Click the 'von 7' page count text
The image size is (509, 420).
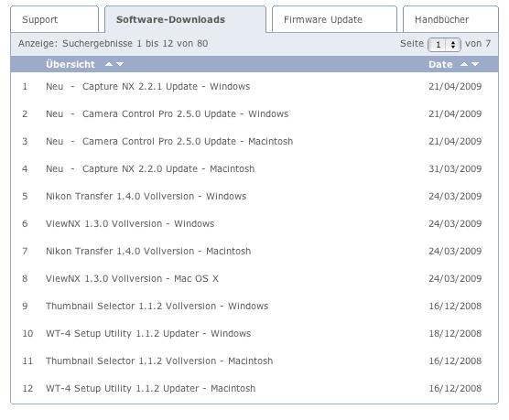click(478, 44)
